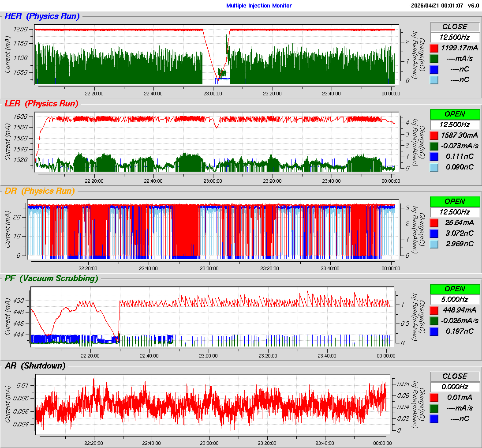
Task: Select the PF 5.000Hz frequency field
Action: [455, 299]
